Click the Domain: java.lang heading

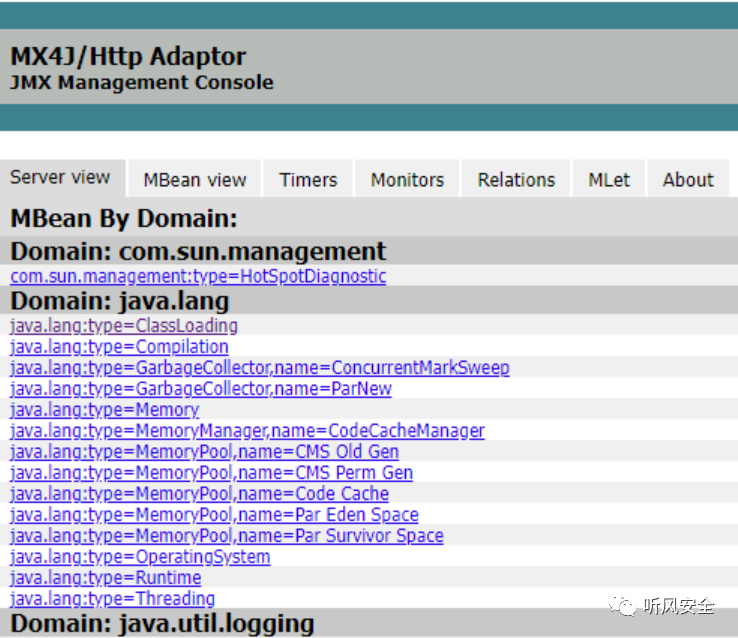120,301
